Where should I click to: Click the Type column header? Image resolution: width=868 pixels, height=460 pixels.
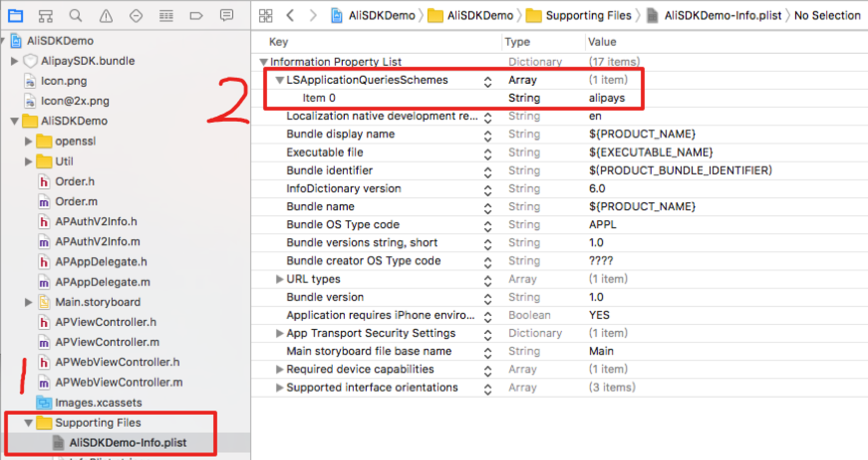tap(517, 42)
